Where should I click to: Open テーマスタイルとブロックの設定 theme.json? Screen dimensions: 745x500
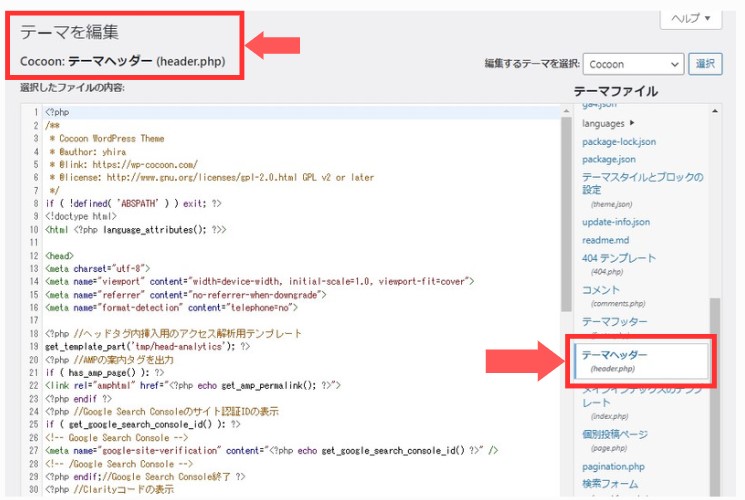click(x=642, y=189)
